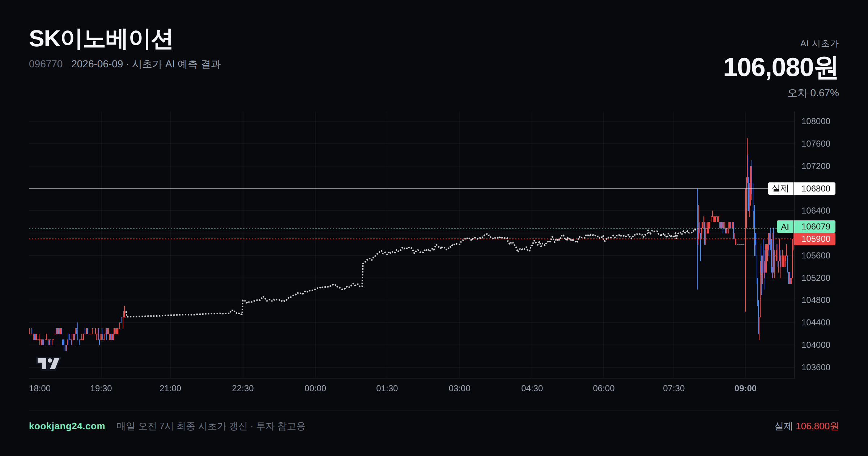Screen dimensions: 868x456
Task: Click the 19:30 time axis label
Action: 101,388
